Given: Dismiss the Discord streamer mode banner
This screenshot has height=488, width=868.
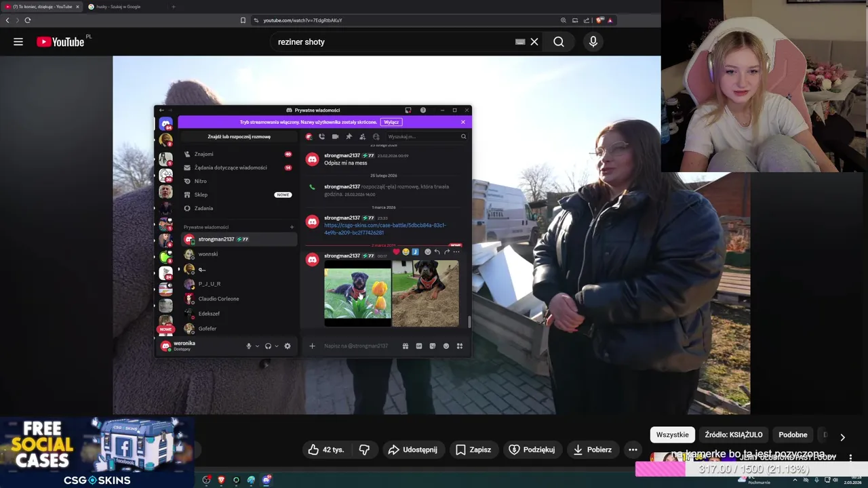Looking at the screenshot, I should [x=463, y=122].
